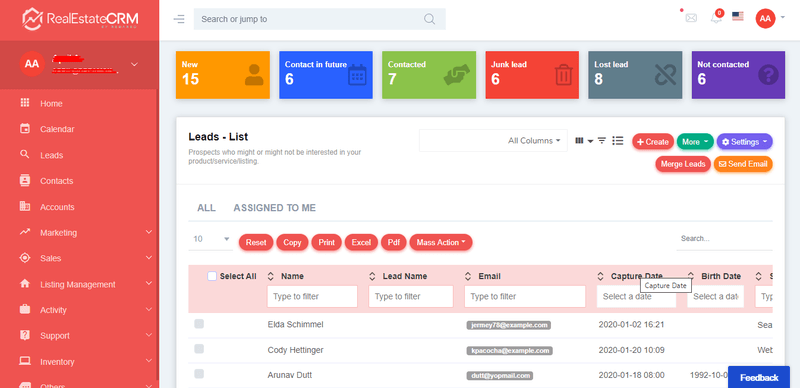Click the Create button
The image size is (800, 388).
pyautogui.click(x=653, y=142)
